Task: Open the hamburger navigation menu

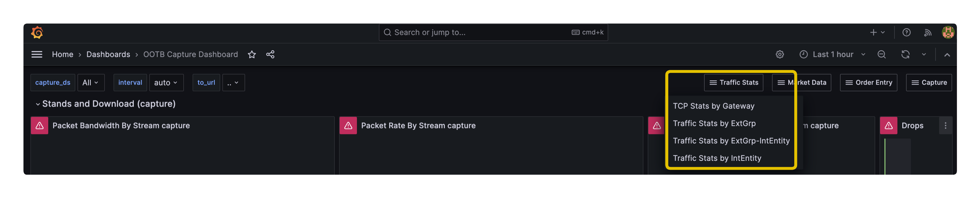Action: [x=37, y=54]
